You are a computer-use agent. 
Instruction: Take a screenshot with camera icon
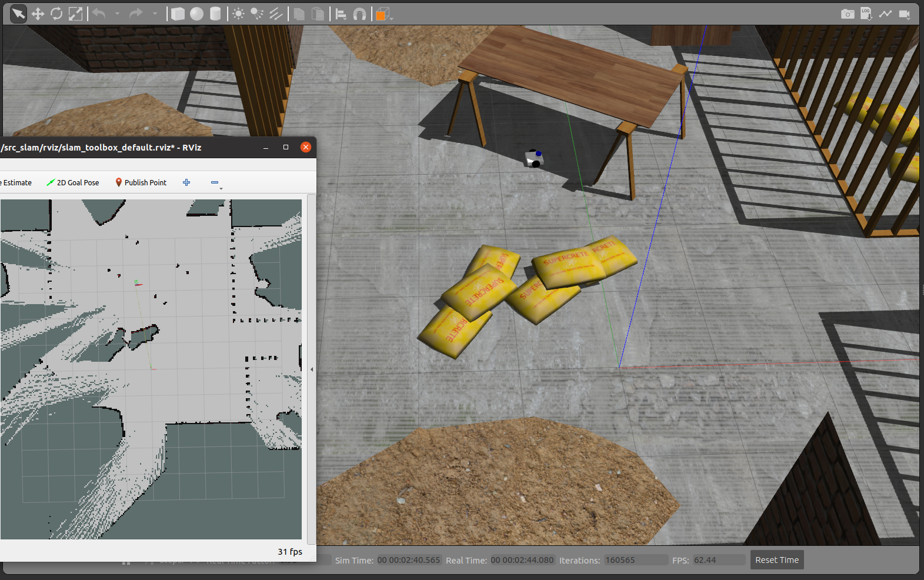848,14
